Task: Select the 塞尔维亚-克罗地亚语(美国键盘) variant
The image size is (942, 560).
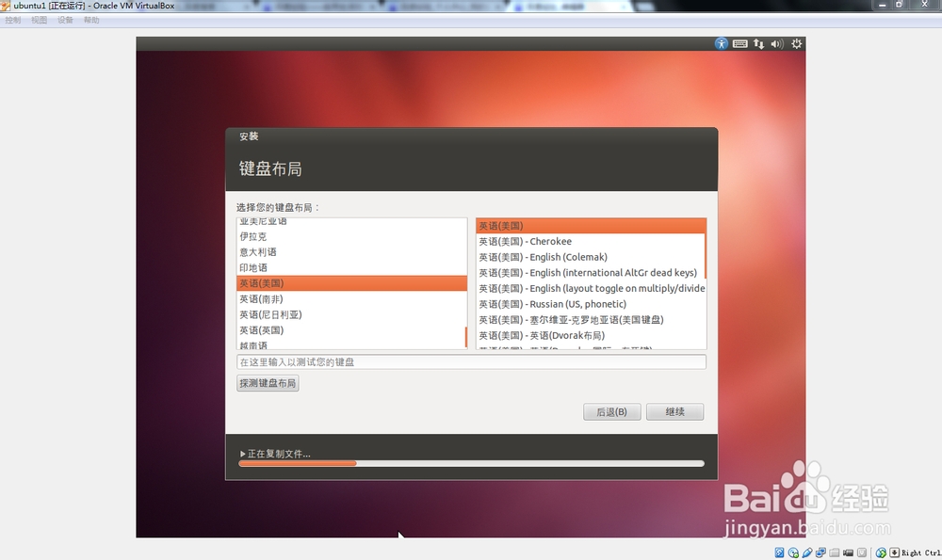Action: coord(590,319)
